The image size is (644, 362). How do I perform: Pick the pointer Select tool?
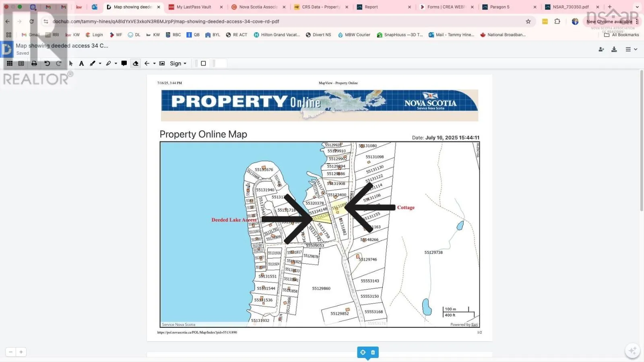(71, 64)
